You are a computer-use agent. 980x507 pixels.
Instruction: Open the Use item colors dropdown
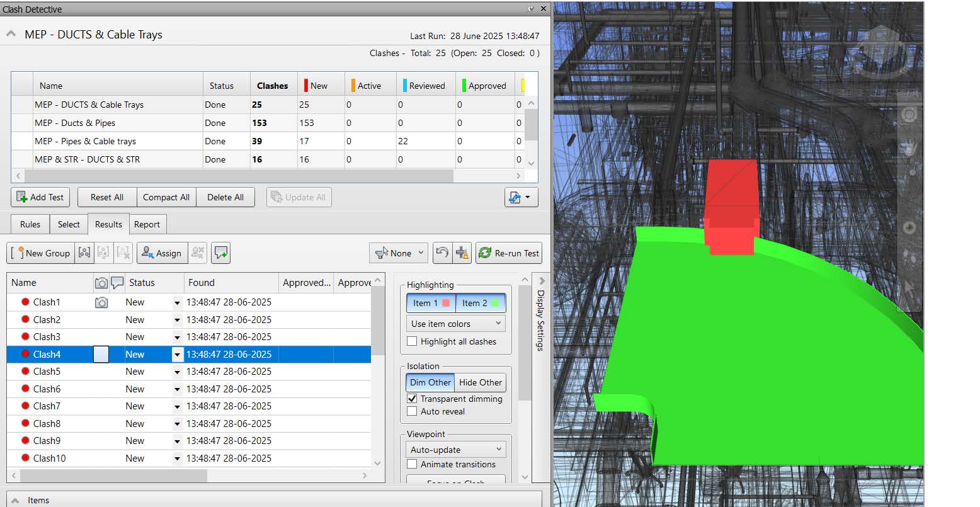pyautogui.click(x=456, y=324)
